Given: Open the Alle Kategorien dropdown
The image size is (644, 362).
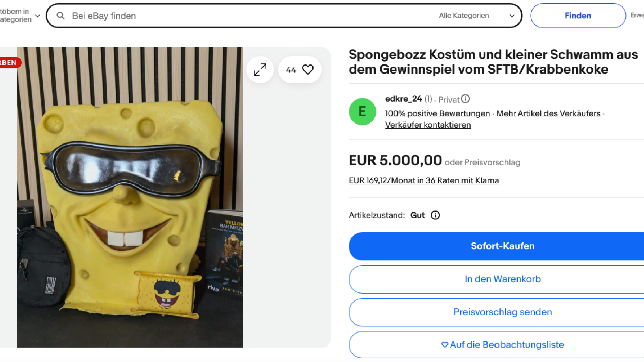Looking at the screenshot, I should point(476,16).
